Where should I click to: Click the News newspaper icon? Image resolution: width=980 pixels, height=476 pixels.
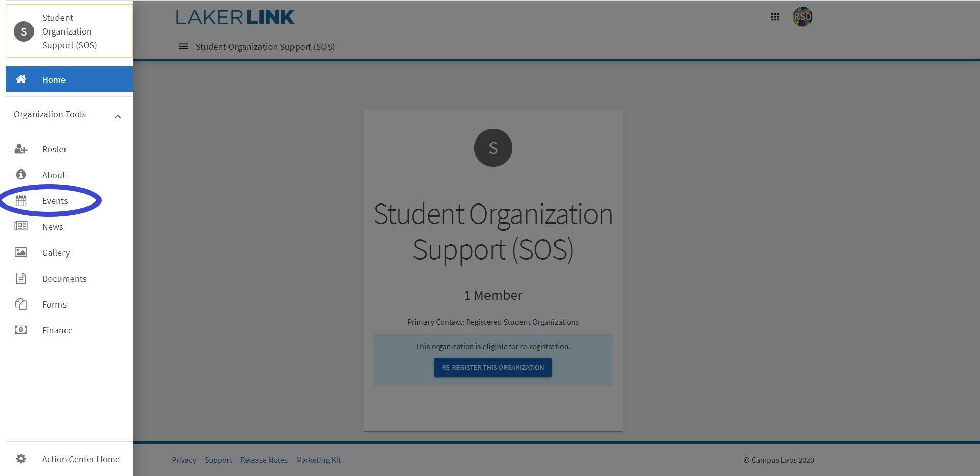pos(21,226)
